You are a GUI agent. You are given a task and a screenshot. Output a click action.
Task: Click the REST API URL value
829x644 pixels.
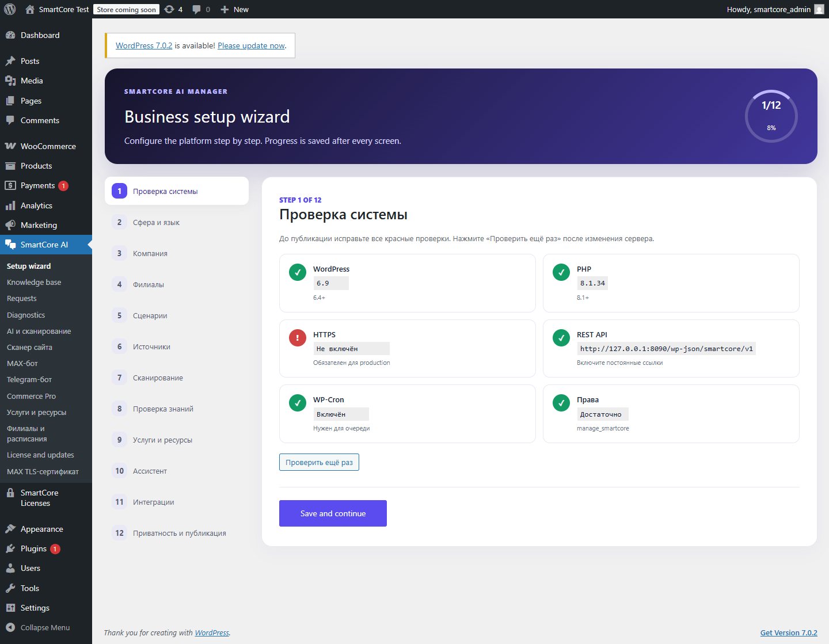[666, 349]
